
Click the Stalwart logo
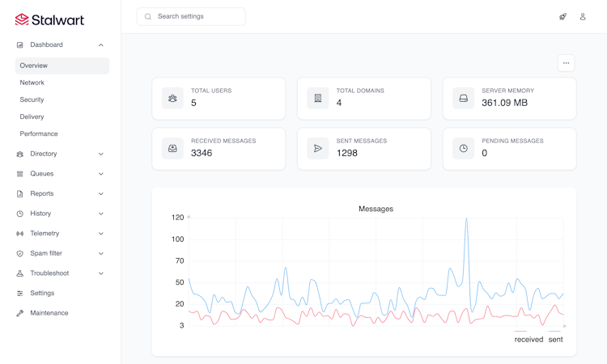pos(49,19)
